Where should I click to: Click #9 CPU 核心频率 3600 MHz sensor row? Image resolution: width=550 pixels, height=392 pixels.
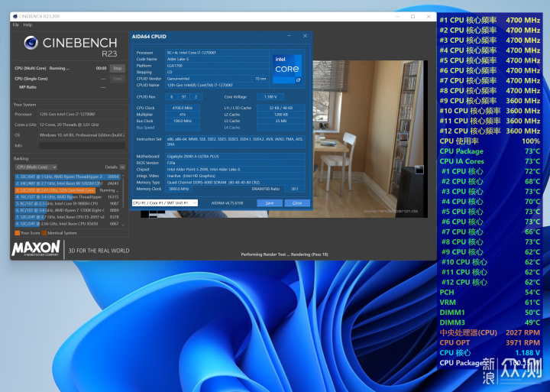point(490,101)
